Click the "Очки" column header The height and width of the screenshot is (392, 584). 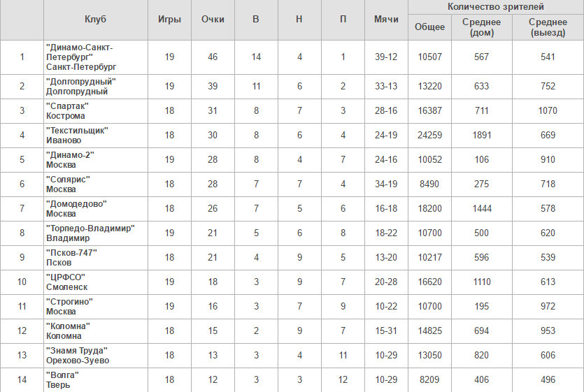[213, 20]
